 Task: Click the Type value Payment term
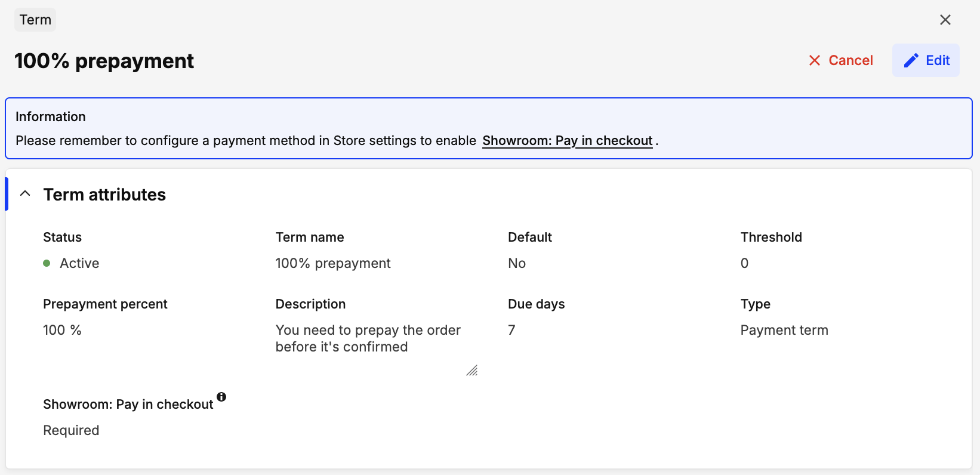[784, 330]
